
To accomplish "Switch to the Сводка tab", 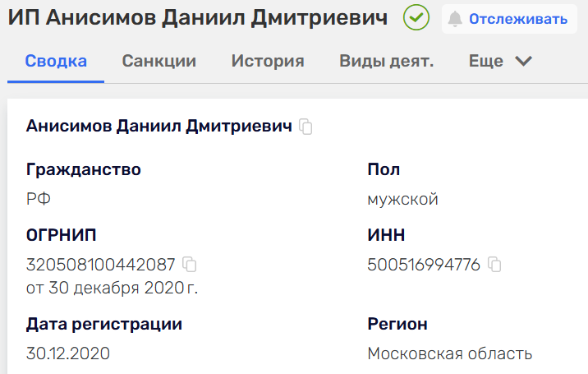I will coord(56,61).
